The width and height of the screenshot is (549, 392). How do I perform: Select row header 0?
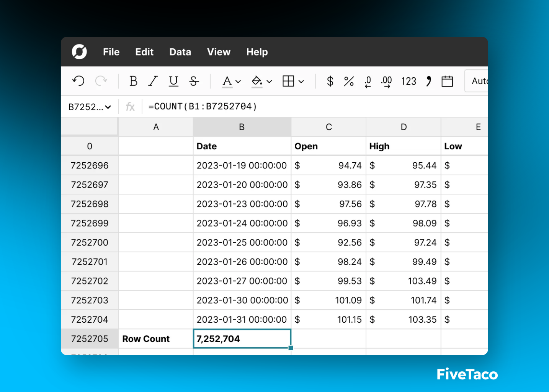pyautogui.click(x=90, y=146)
